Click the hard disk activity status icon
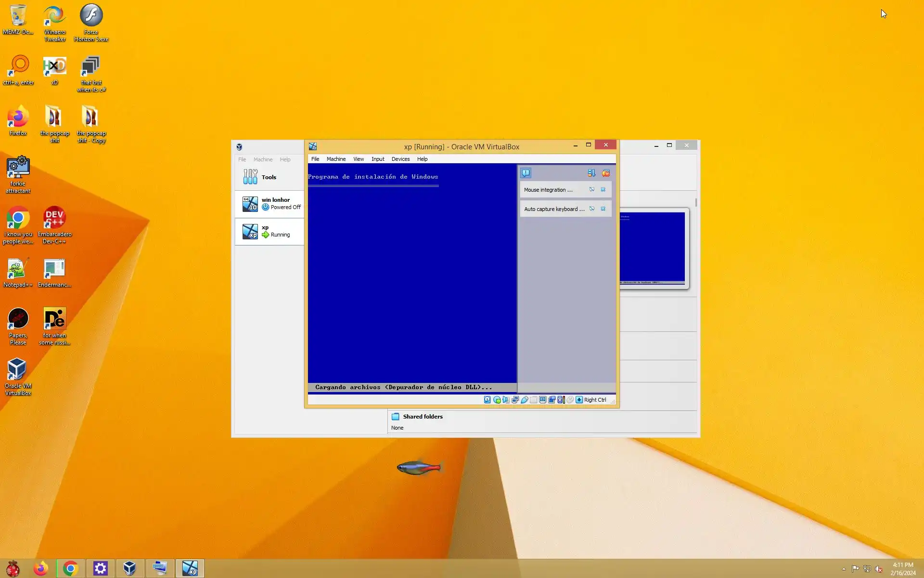 [x=488, y=400]
